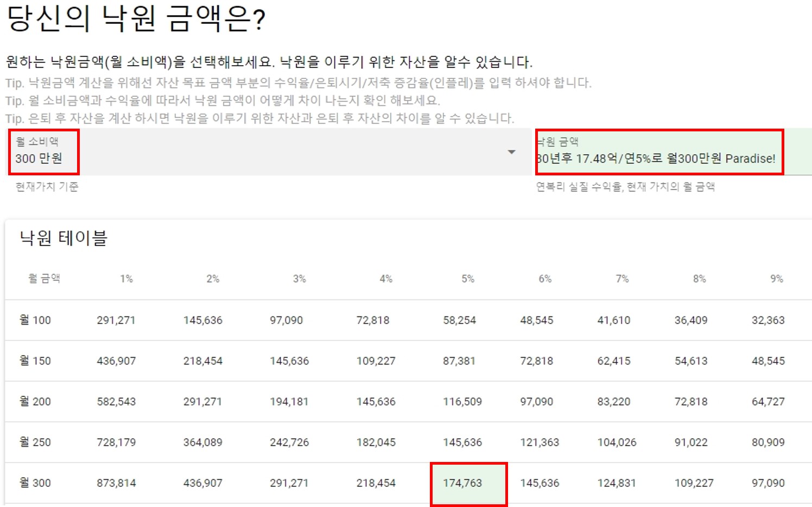Click the 8% column header
This screenshot has width=812, height=507.
coord(700,278)
